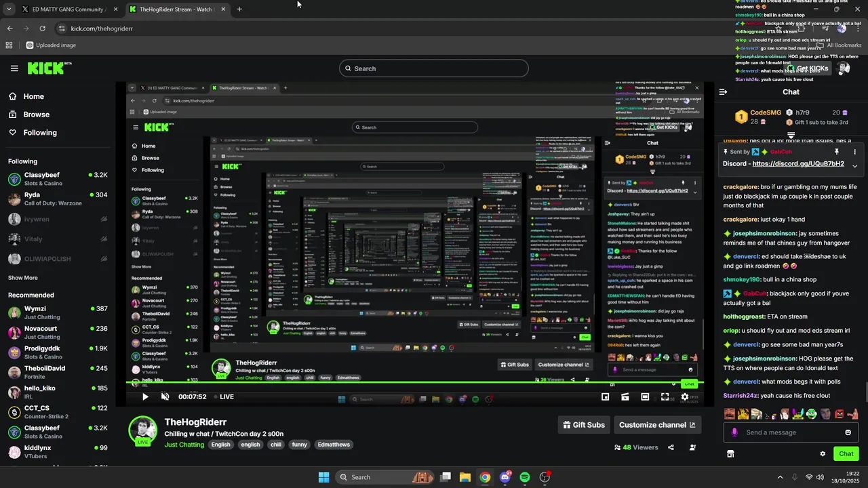The image size is (868, 488).
Task: Toggle theater mode on the player
Action: (645, 397)
